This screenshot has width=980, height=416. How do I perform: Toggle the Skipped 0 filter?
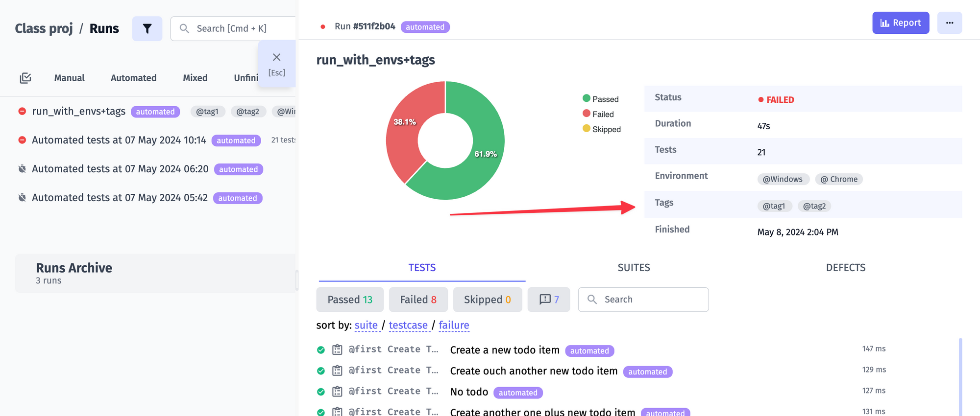[x=488, y=300]
